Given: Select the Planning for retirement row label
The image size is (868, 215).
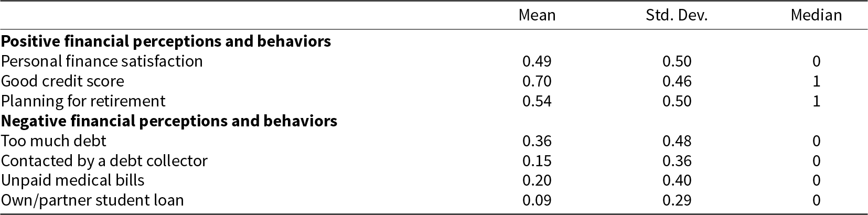Looking at the screenshot, I should pos(83,101).
